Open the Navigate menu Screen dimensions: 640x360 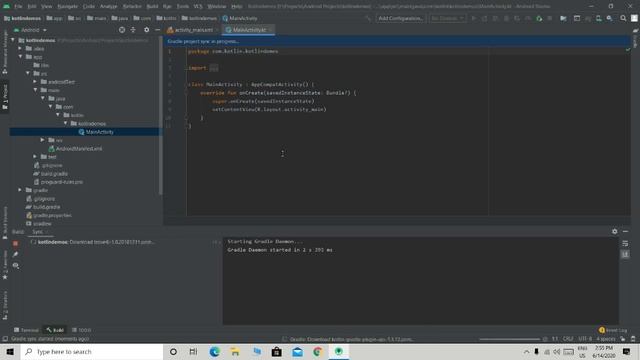pyautogui.click(x=67, y=7)
